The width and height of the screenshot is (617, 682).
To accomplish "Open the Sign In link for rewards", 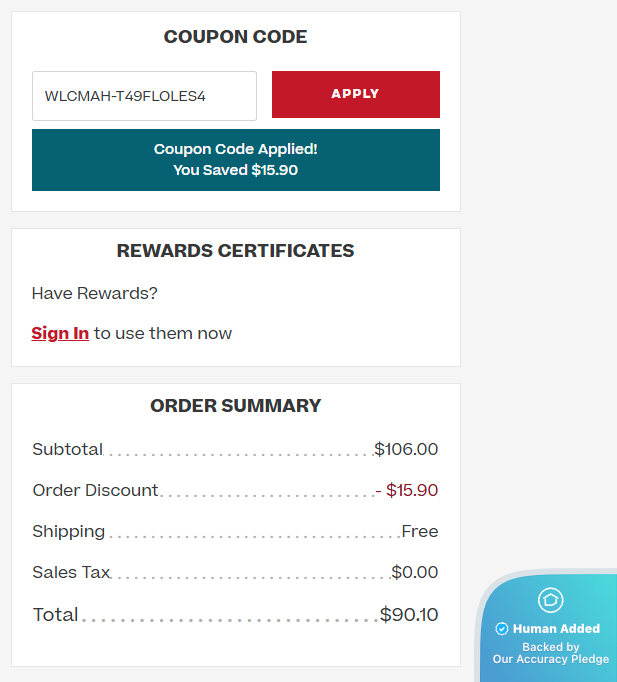I will tap(60, 333).
